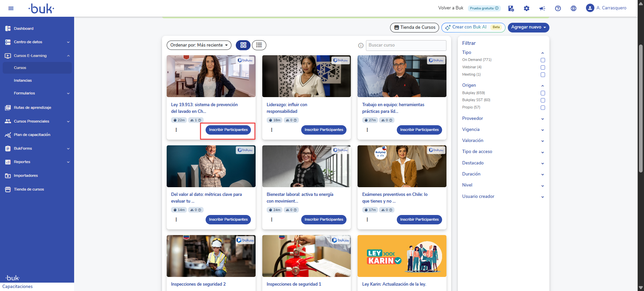The width and height of the screenshot is (644, 291).
Task: Expand the Proveedor filter section
Action: [x=542, y=119]
